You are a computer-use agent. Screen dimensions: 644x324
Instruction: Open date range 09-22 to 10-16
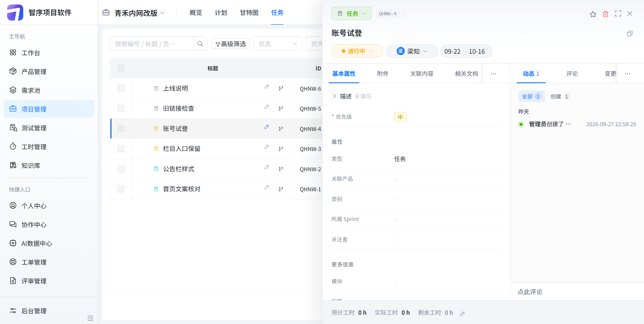[466, 51]
